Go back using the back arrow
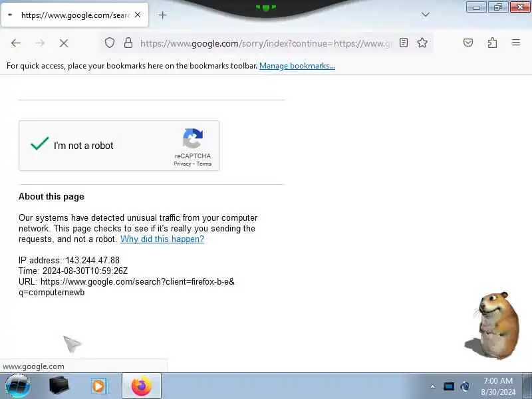The image size is (532, 399). click(16, 43)
